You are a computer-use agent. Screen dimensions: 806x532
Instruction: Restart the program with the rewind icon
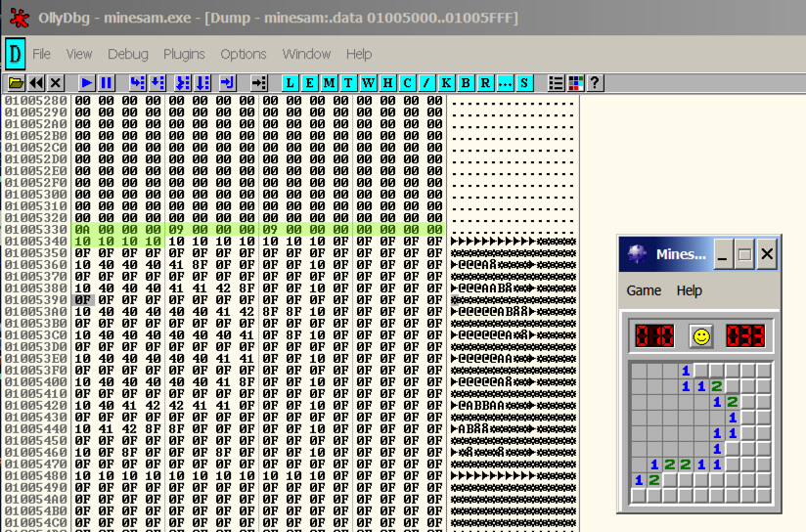tap(36, 83)
